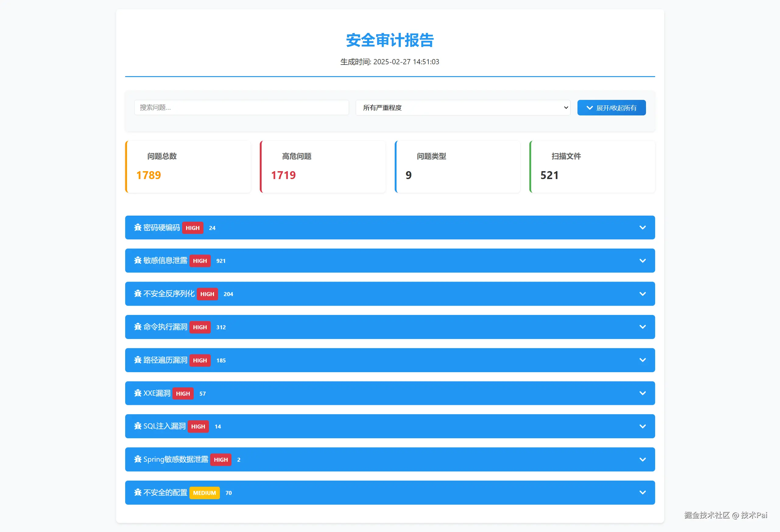Expand 密码硬编码 section via its chevron
This screenshot has width=780, height=532.
tap(642, 227)
